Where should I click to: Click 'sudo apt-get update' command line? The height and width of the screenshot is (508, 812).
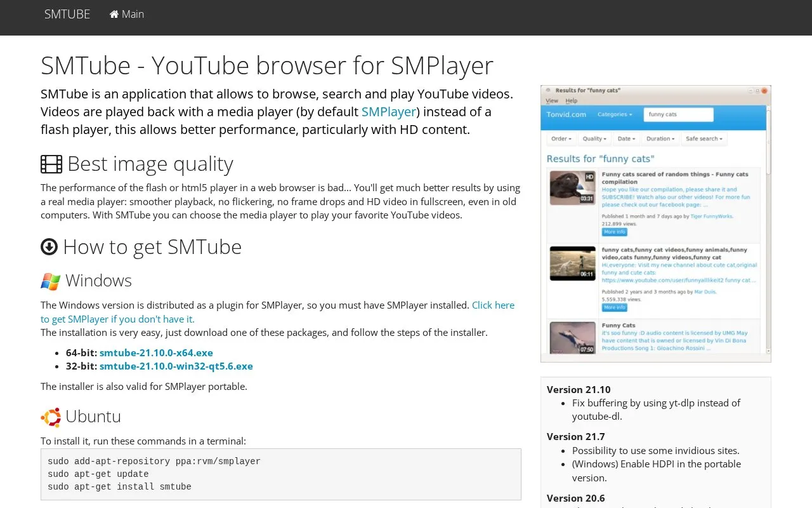98,474
